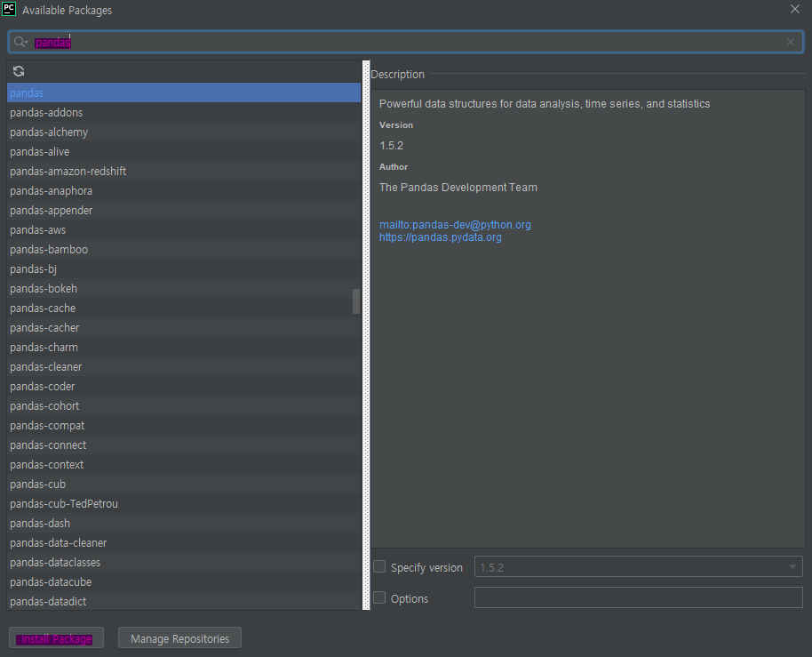This screenshot has width=812, height=657.
Task: Select pandas-alchemy in the list
Action: [x=184, y=132]
